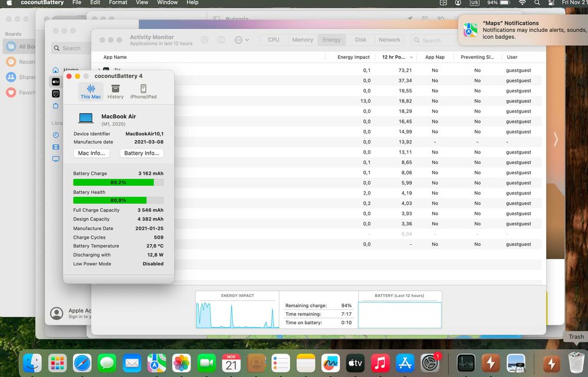Screen dimensions: 588x377
Task: Select Shared in Freeform sidebar
Action: point(19,77)
